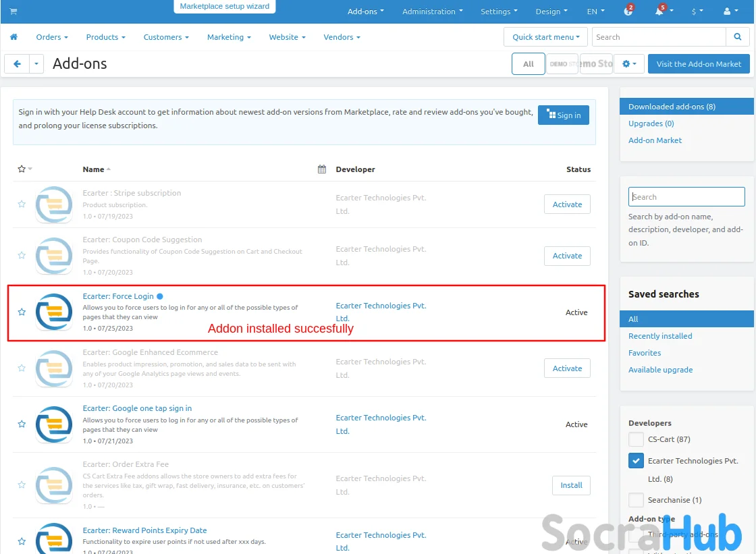
Task: Check the Searchanise developer filter
Action: tap(636, 500)
